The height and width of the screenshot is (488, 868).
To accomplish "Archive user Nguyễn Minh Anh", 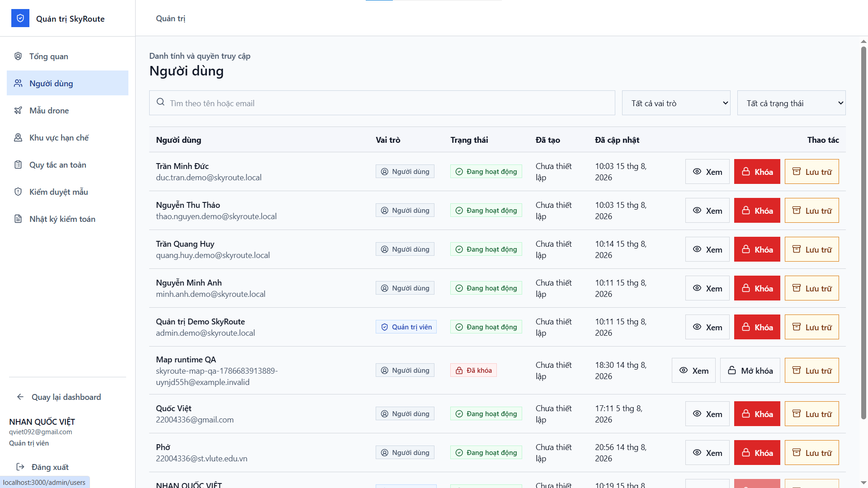I will click(811, 288).
